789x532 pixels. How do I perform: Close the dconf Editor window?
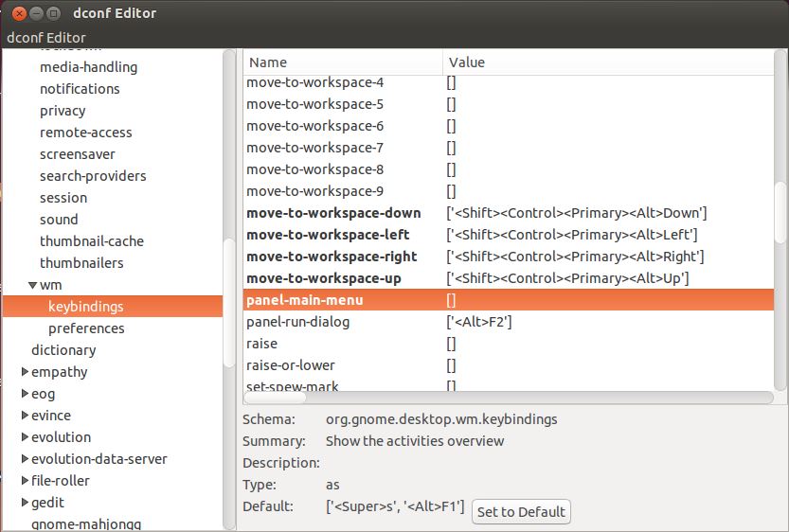[19, 13]
